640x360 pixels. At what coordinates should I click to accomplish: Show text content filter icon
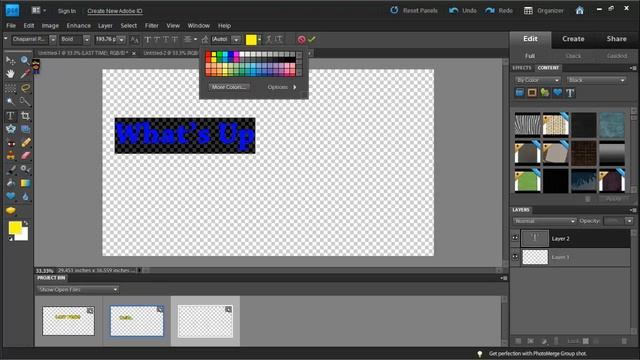[x=570, y=93]
